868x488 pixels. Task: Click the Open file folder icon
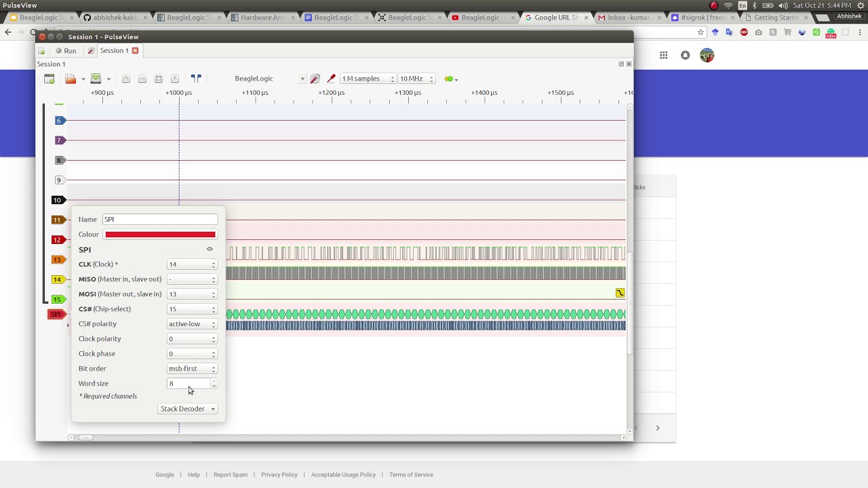(71, 79)
